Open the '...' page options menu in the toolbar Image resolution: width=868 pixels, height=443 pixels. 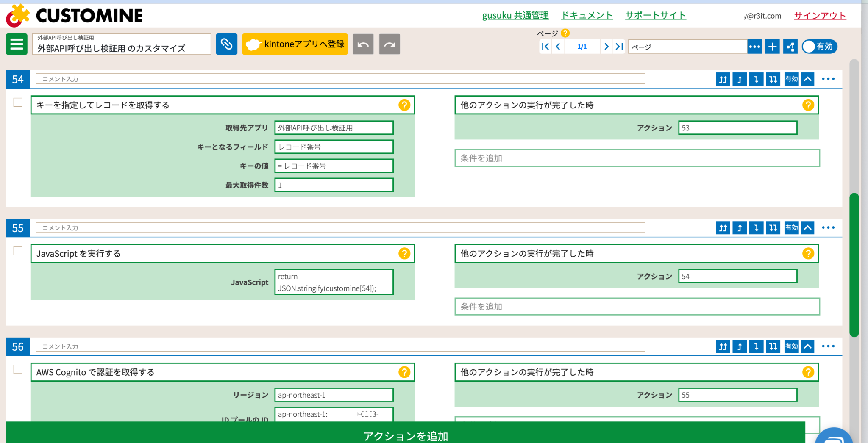(754, 47)
